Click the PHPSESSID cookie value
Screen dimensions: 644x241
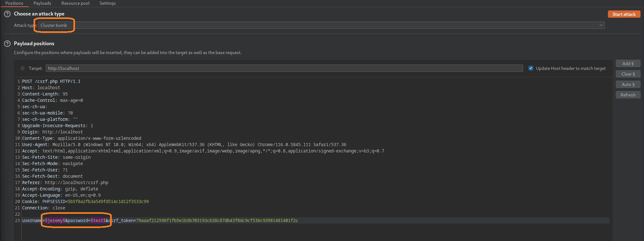pos(108,201)
